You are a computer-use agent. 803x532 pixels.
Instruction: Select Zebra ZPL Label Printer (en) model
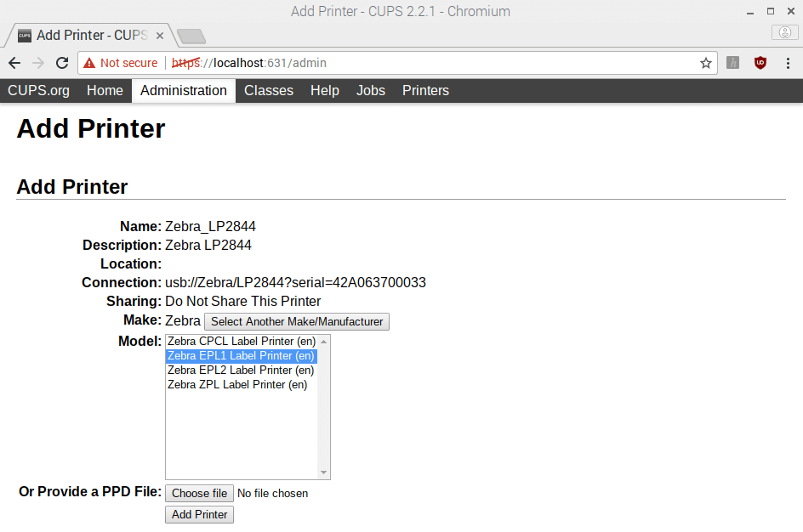[242, 384]
